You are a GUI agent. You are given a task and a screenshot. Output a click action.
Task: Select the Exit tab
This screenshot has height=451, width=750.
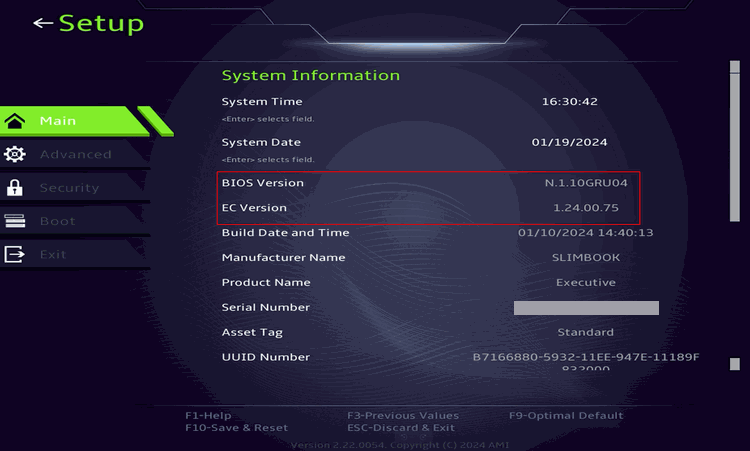[53, 254]
